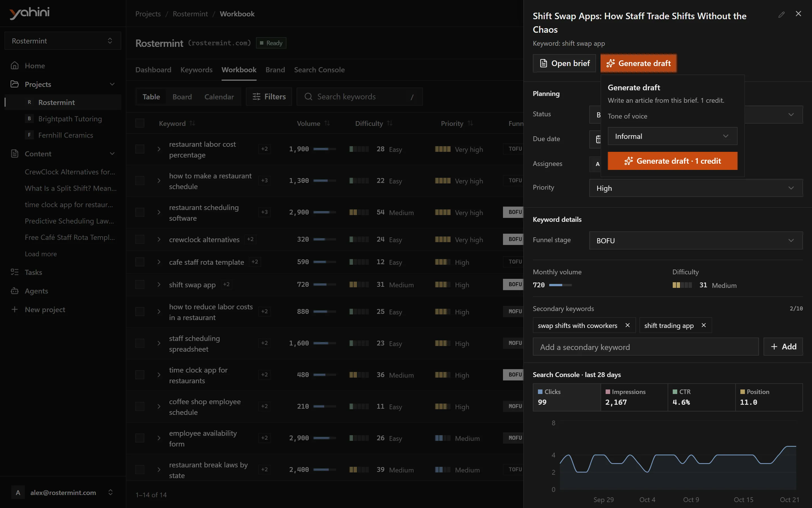Open the alex@rostermint.com account menu
This screenshot has width=812, height=508.
[63, 492]
